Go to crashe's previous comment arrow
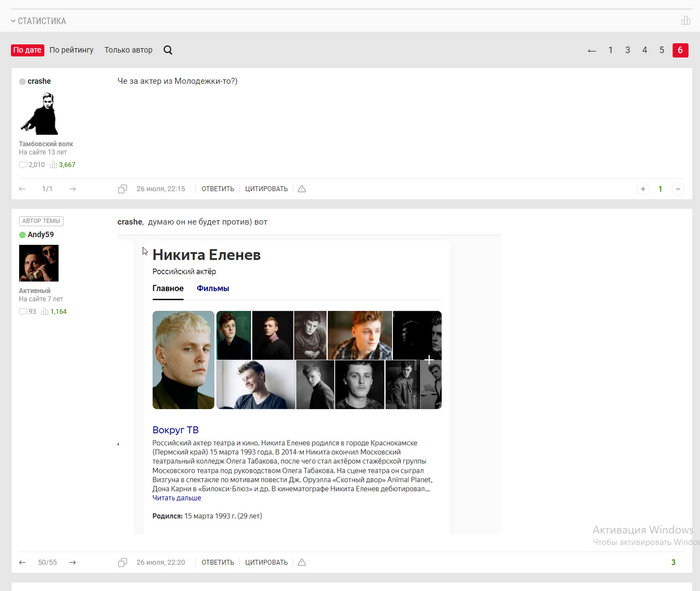Viewport: 700px width, 591px height. tap(22, 189)
